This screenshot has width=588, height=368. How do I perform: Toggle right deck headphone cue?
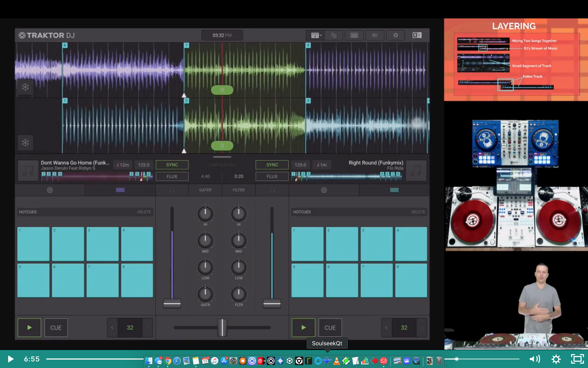(x=272, y=190)
